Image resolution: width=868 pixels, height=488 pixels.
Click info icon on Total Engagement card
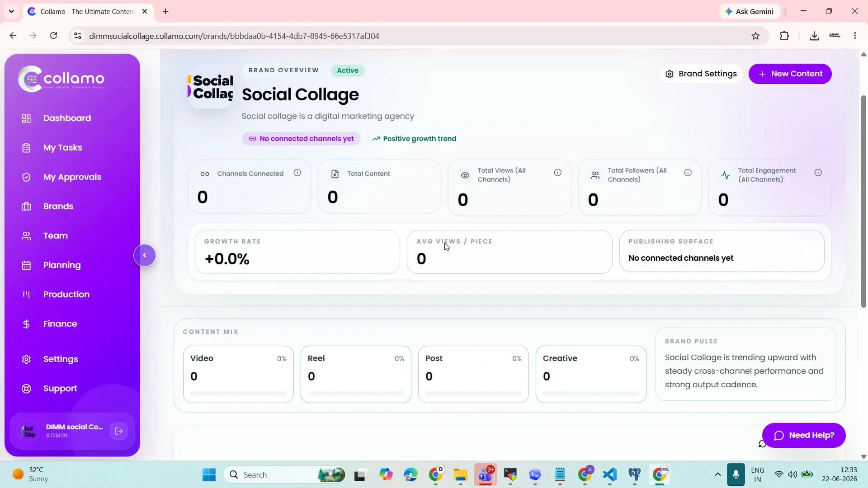click(818, 173)
